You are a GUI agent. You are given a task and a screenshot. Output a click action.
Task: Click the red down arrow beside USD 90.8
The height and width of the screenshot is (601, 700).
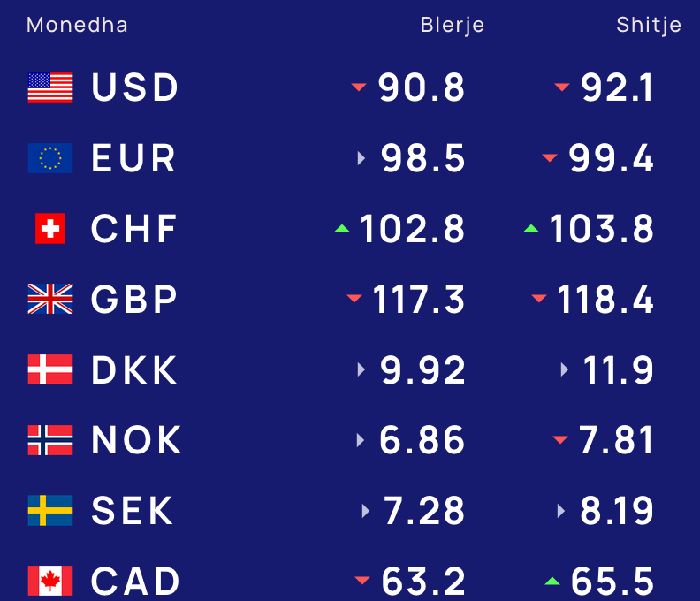359,87
